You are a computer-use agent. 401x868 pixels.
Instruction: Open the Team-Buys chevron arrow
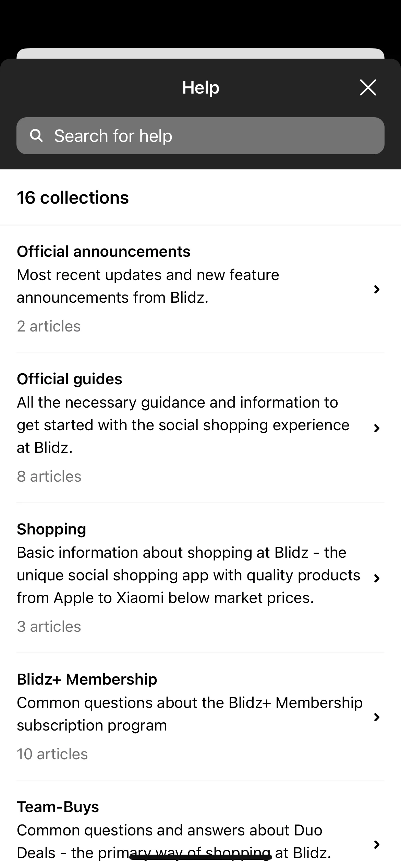(377, 844)
